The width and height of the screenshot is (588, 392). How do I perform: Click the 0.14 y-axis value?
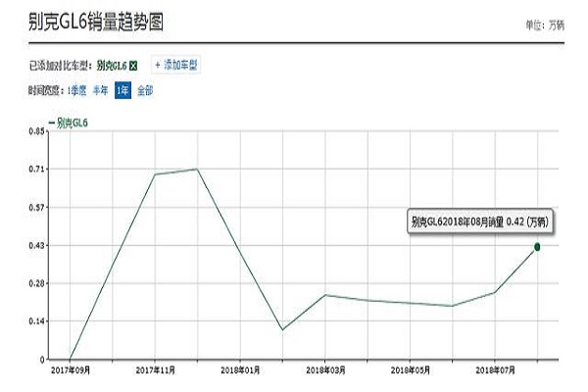[x=36, y=321]
